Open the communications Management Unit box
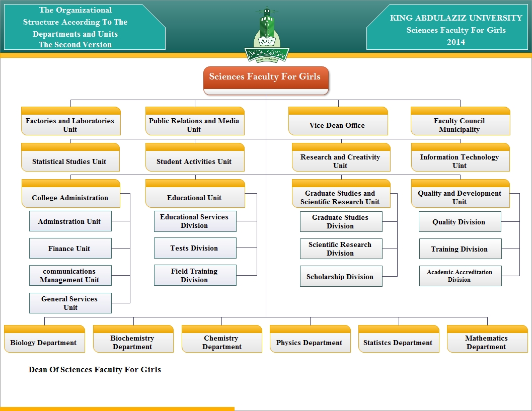 70,275
